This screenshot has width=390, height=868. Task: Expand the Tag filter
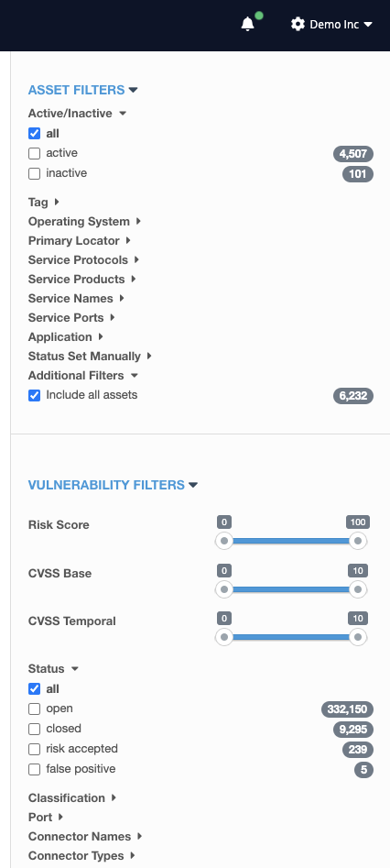[x=44, y=202]
